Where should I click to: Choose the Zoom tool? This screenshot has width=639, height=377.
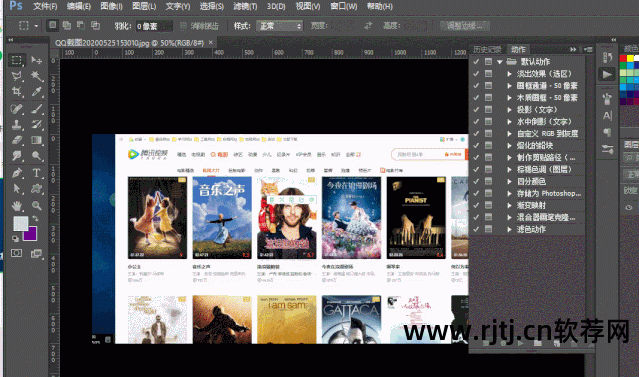[37, 205]
